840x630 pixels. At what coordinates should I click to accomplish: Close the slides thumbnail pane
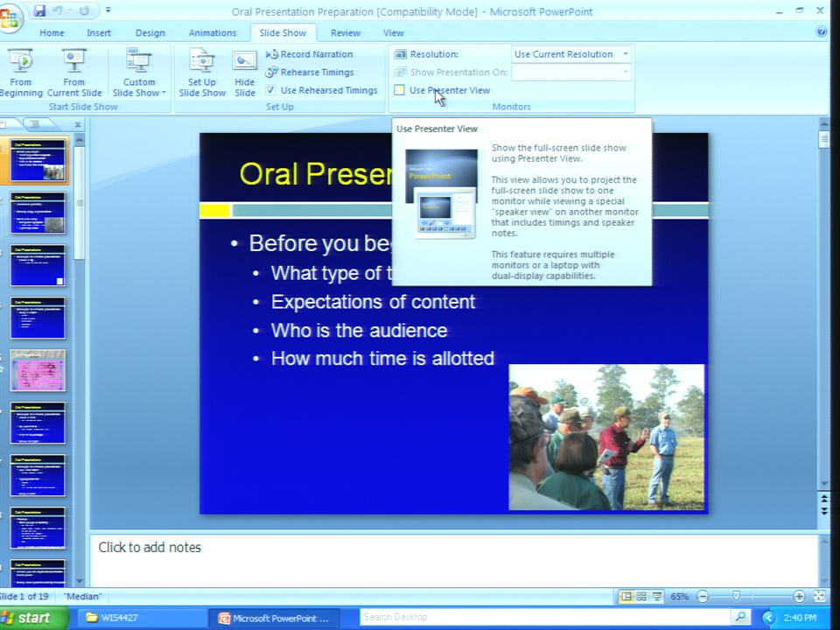tap(78, 124)
